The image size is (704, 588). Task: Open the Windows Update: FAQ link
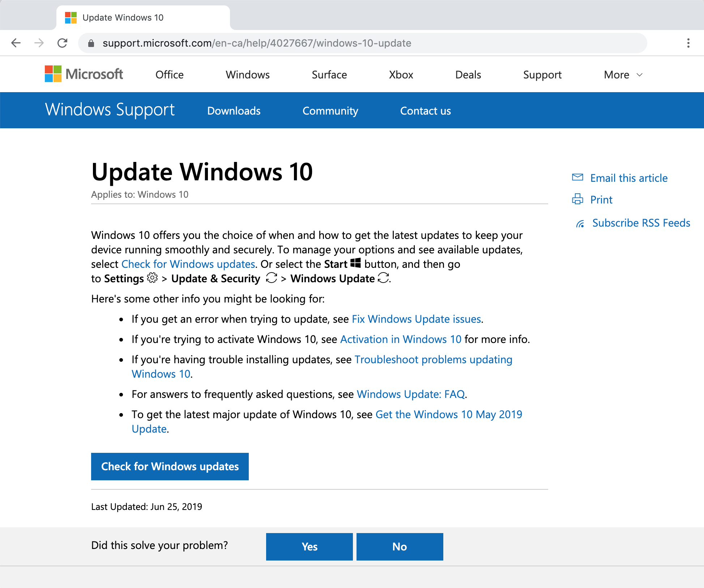411,394
